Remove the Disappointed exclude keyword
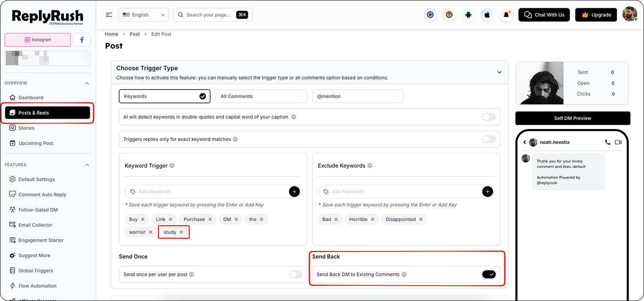Screen dimensions: 644x301 click(421, 220)
